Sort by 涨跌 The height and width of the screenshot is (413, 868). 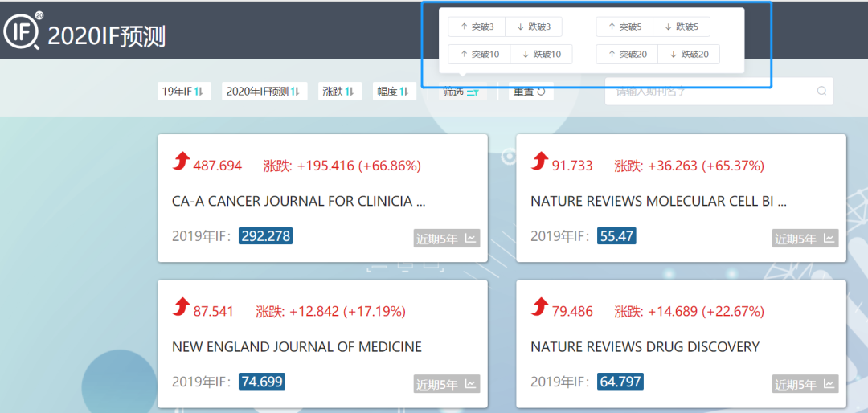pos(340,92)
